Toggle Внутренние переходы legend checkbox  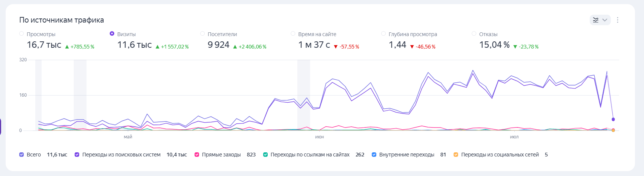[x=374, y=155]
